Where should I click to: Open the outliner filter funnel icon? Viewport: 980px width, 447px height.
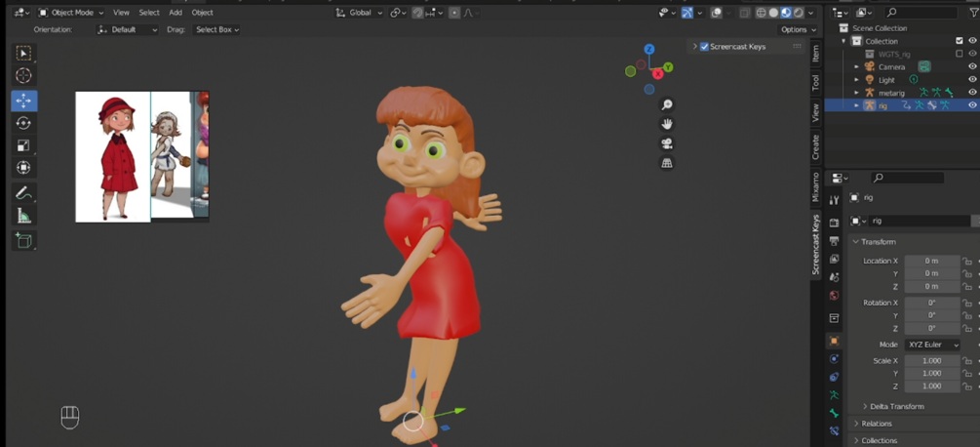click(x=973, y=13)
